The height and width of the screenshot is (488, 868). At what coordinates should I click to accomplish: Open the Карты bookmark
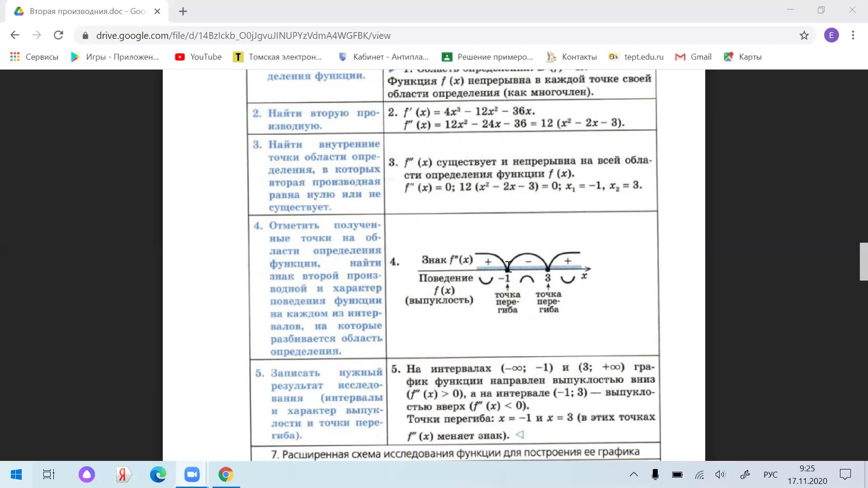pyautogui.click(x=743, y=57)
